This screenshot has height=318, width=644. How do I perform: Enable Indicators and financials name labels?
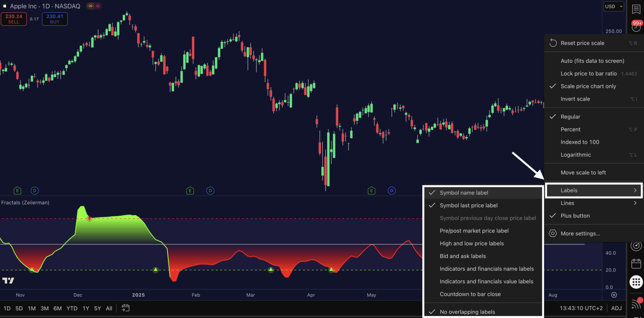[x=483, y=269]
